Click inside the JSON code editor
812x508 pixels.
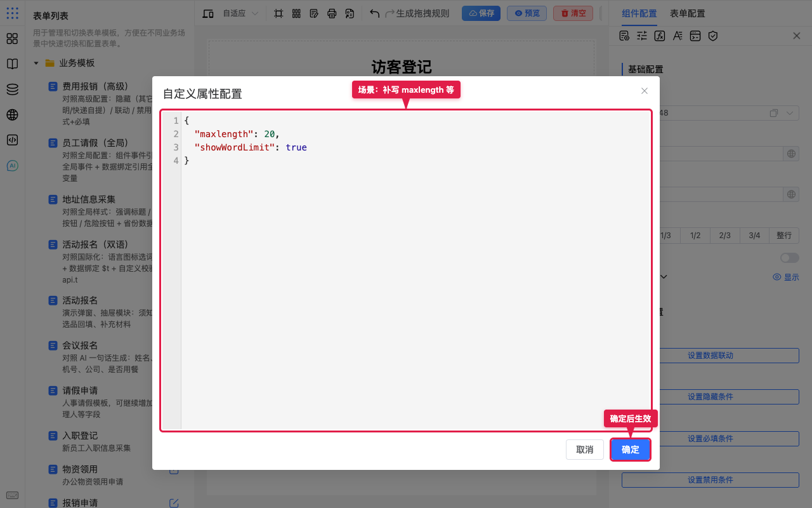pyautogui.click(x=406, y=271)
